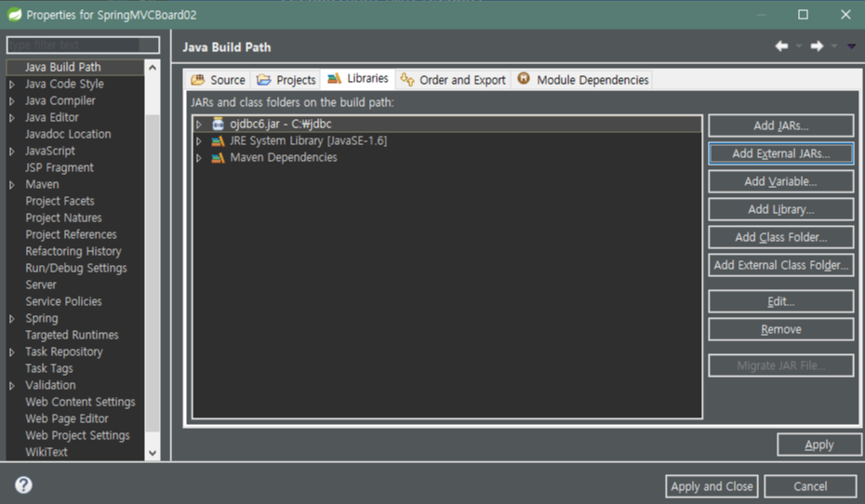Open the Module Dependencies tab
Viewport: 865px width, 504px height.
[582, 80]
